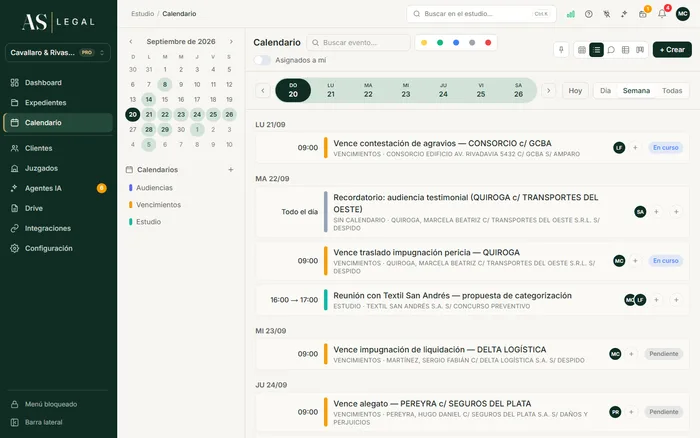Switch to the kanban board view icon

click(x=640, y=50)
